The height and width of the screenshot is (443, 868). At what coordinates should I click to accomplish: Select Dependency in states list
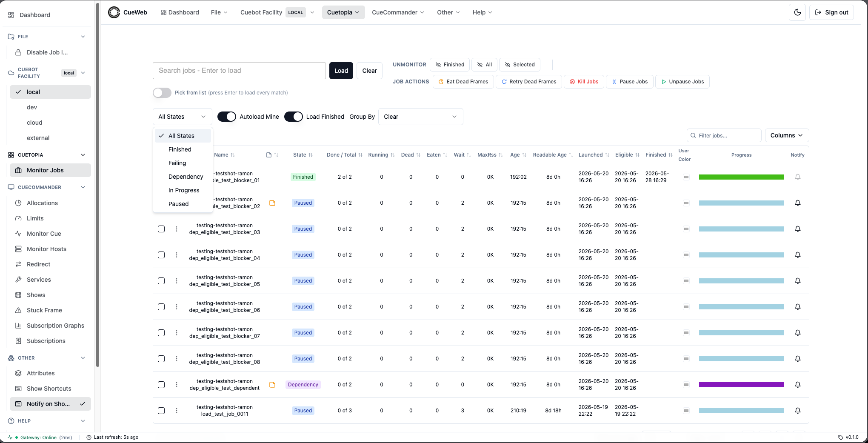pos(183,177)
